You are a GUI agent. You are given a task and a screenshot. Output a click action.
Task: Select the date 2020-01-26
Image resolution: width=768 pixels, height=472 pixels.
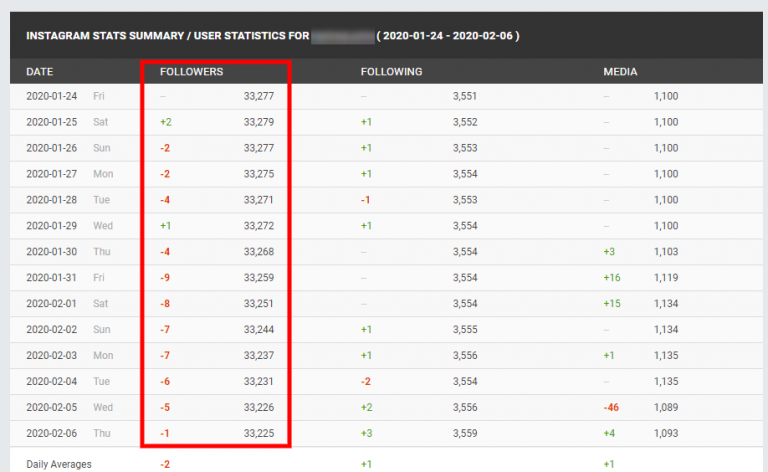coord(51,148)
